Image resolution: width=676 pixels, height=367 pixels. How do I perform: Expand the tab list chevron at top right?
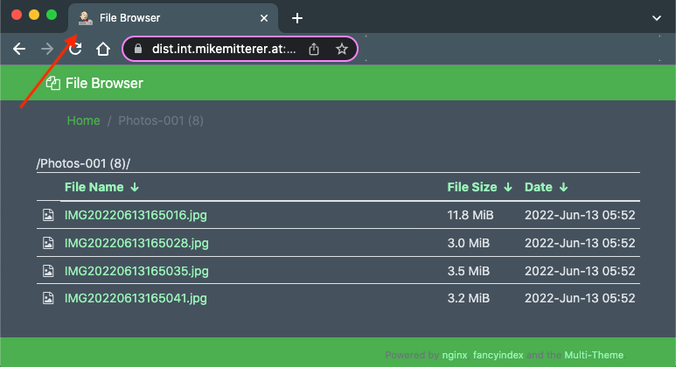coord(657,18)
